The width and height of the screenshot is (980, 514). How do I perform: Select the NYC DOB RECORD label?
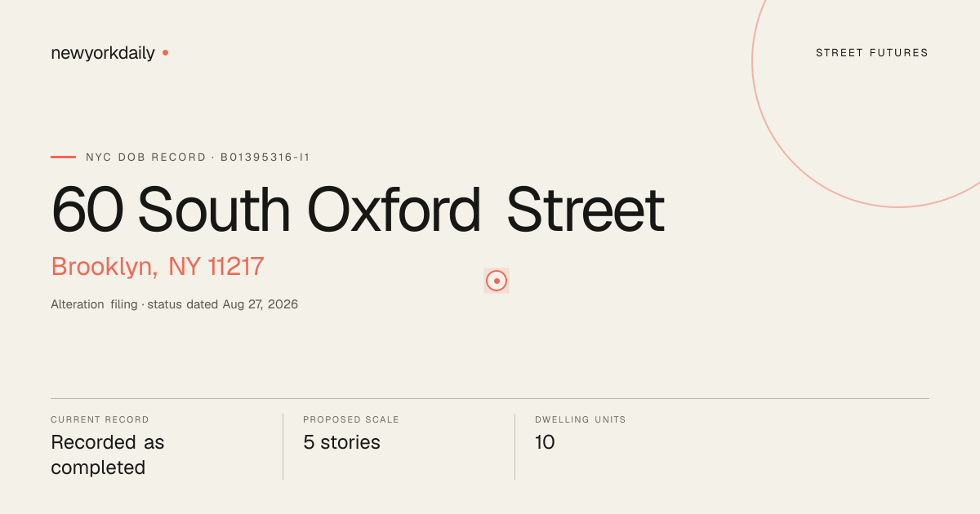(x=146, y=157)
